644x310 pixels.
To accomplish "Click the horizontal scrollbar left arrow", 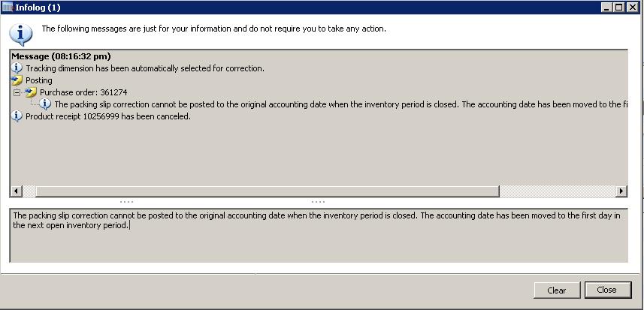I will 17,191.
